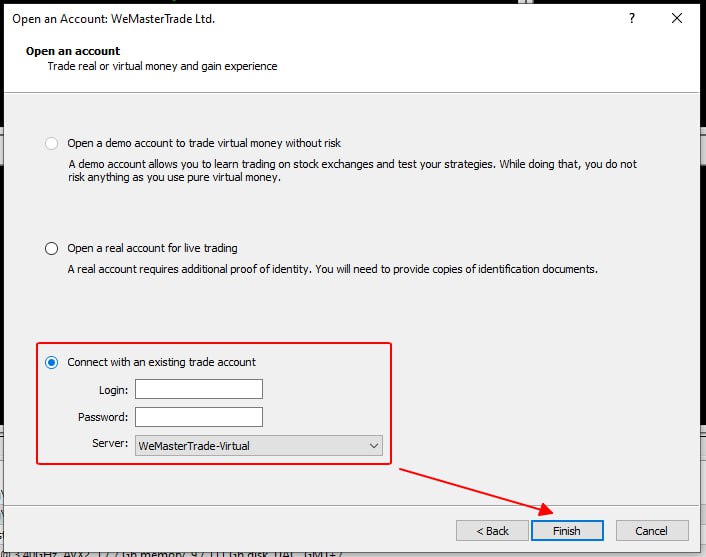The height and width of the screenshot is (557, 706).
Task: Choose 'Open a real account for live trading'
Action: coord(52,248)
